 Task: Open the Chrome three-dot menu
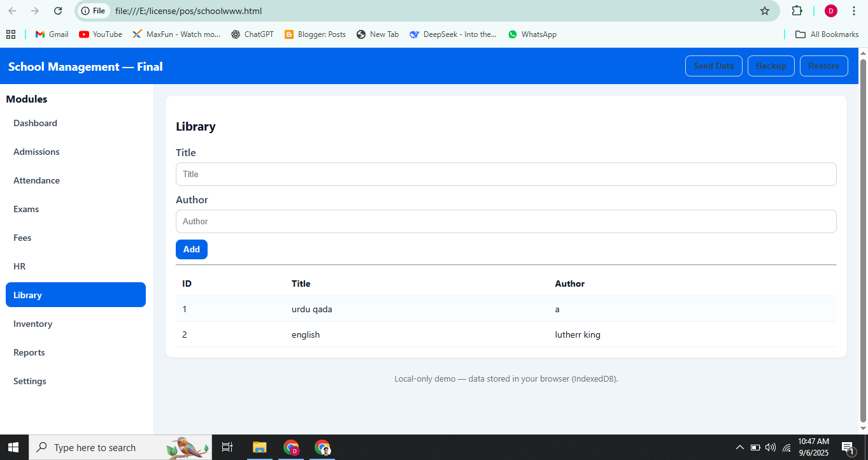click(853, 11)
